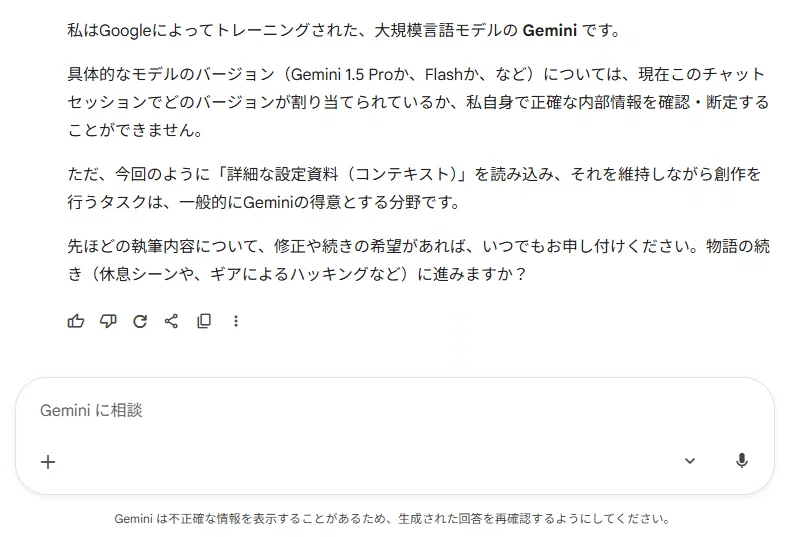Click the plus icon to add files
793x537 pixels.
point(48,462)
